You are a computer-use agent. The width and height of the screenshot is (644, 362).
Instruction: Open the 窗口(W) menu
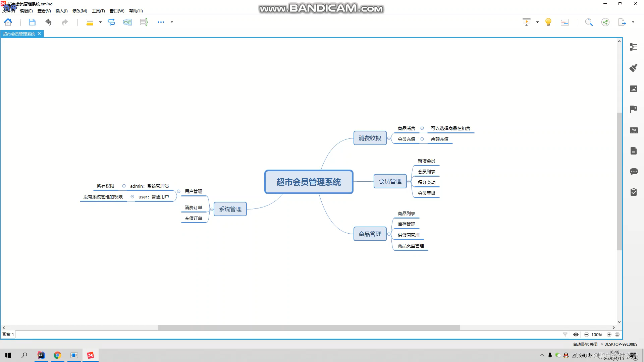point(117,11)
